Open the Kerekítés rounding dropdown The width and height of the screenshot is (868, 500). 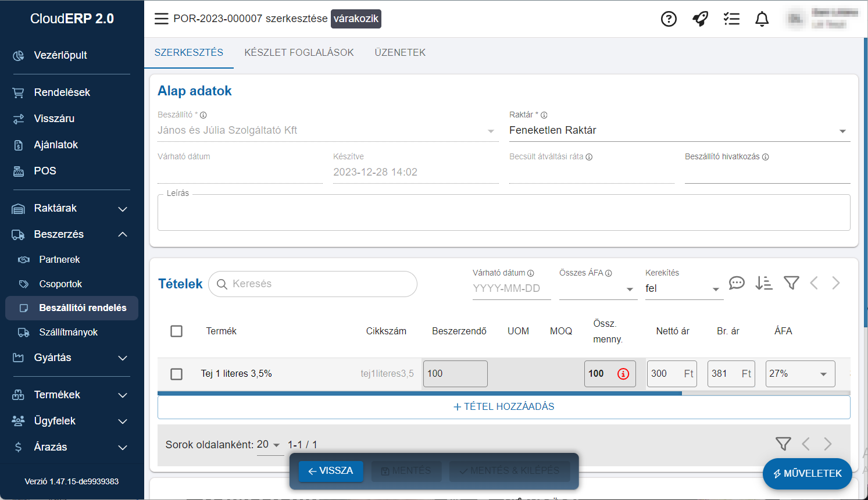[684, 288]
